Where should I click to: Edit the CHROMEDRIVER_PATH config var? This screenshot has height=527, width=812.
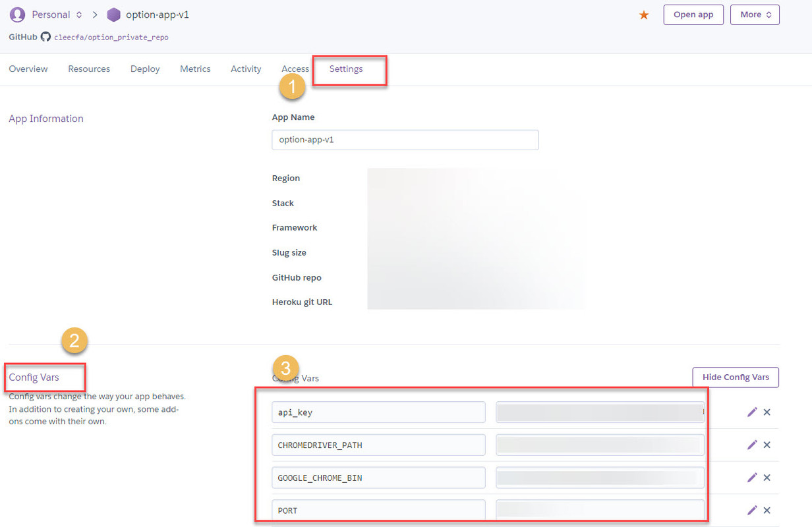(x=752, y=445)
